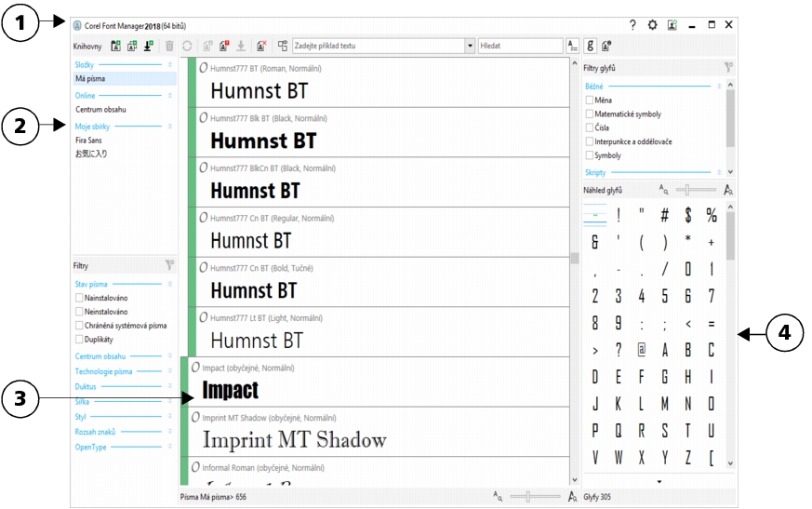Open the Fira Sans collection
This screenshot has width=812, height=509.
click(x=88, y=140)
